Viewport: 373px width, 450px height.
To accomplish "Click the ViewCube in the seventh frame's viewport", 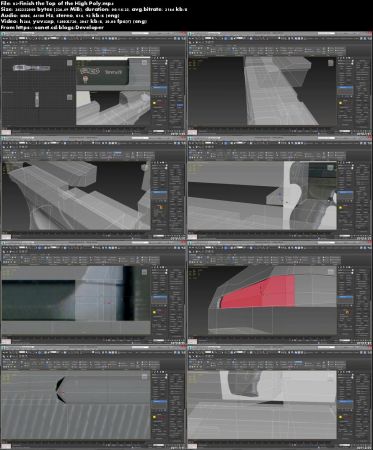I will [x=144, y=377].
